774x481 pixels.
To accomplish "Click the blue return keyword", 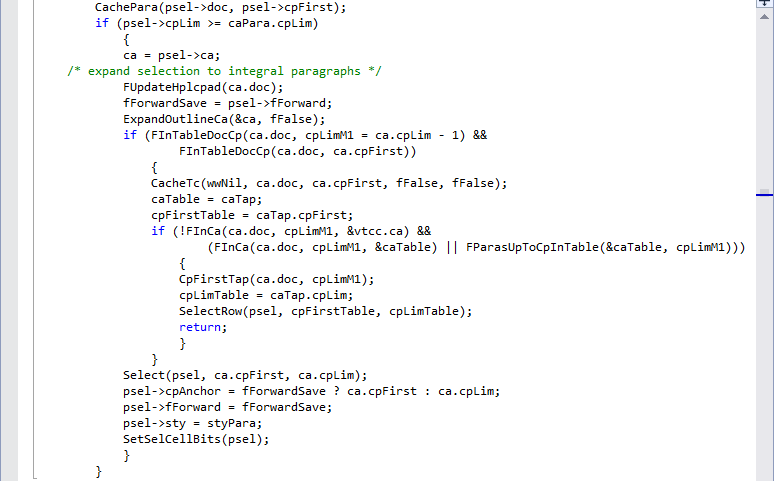I will (x=200, y=327).
